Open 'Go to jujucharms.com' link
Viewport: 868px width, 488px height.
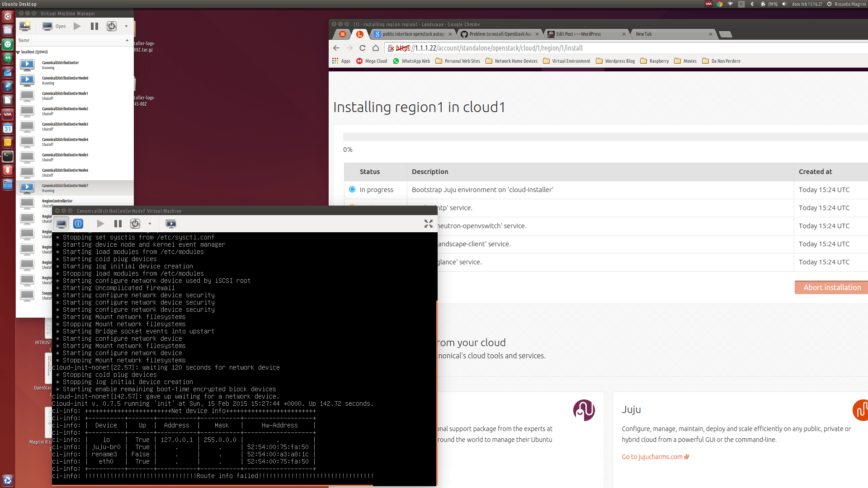(x=655, y=457)
